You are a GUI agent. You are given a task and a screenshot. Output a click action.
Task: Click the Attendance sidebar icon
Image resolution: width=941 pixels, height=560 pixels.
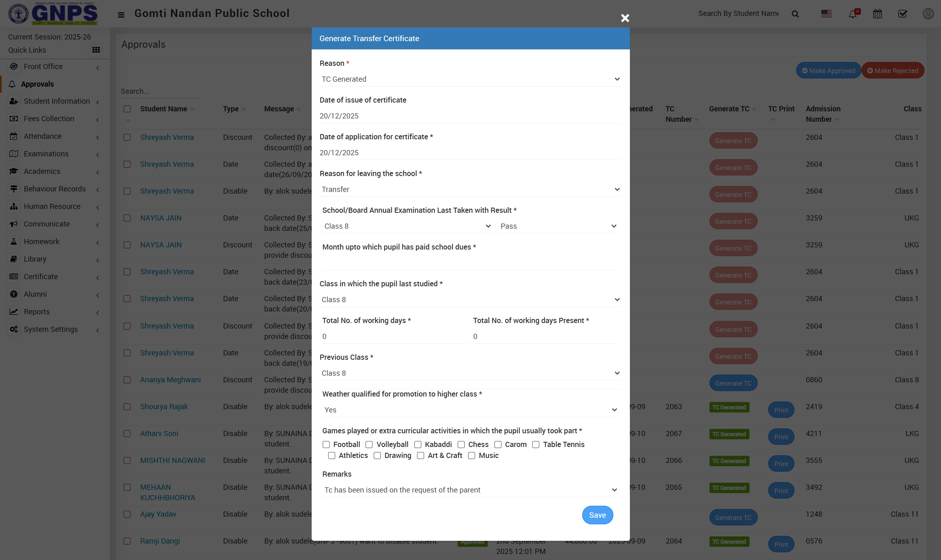click(x=14, y=136)
